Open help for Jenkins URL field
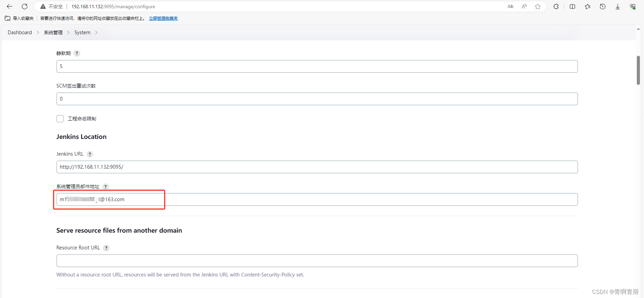The image size is (644, 298). pos(90,154)
